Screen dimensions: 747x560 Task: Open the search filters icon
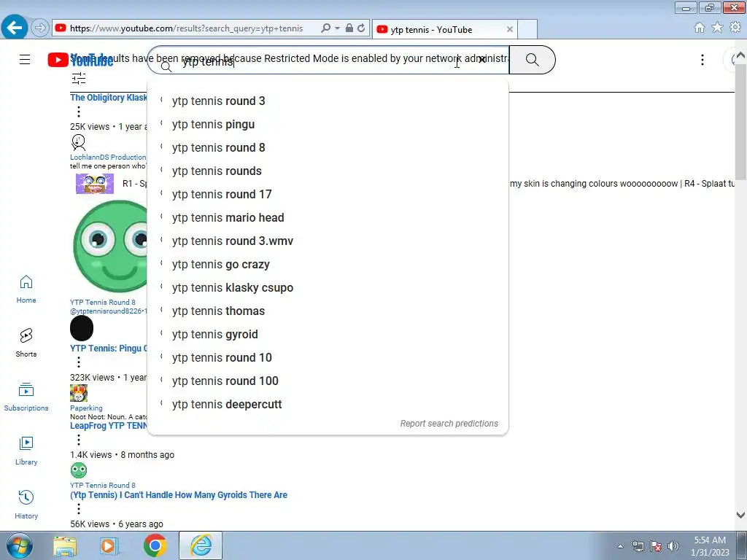(x=79, y=78)
